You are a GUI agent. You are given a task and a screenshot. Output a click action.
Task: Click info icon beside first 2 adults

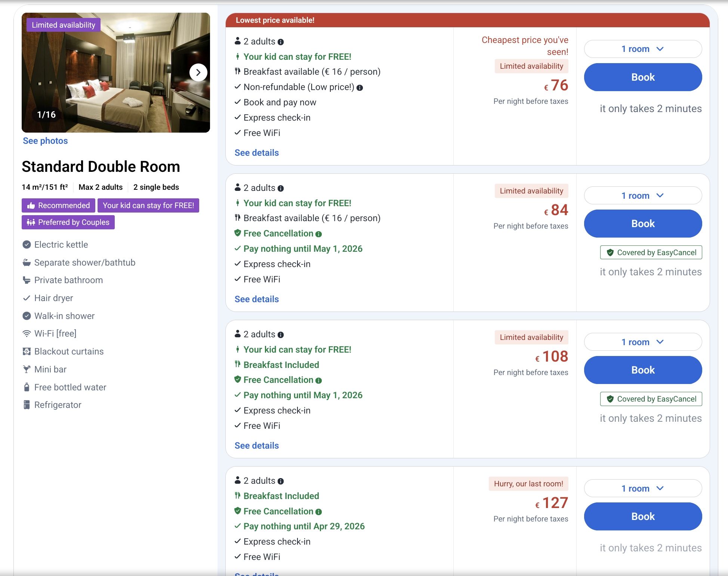tap(281, 42)
